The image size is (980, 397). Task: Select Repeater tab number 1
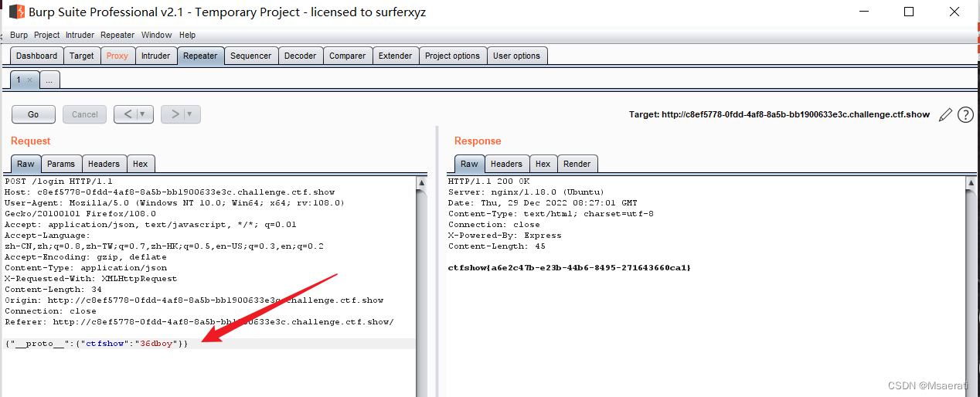(x=19, y=80)
